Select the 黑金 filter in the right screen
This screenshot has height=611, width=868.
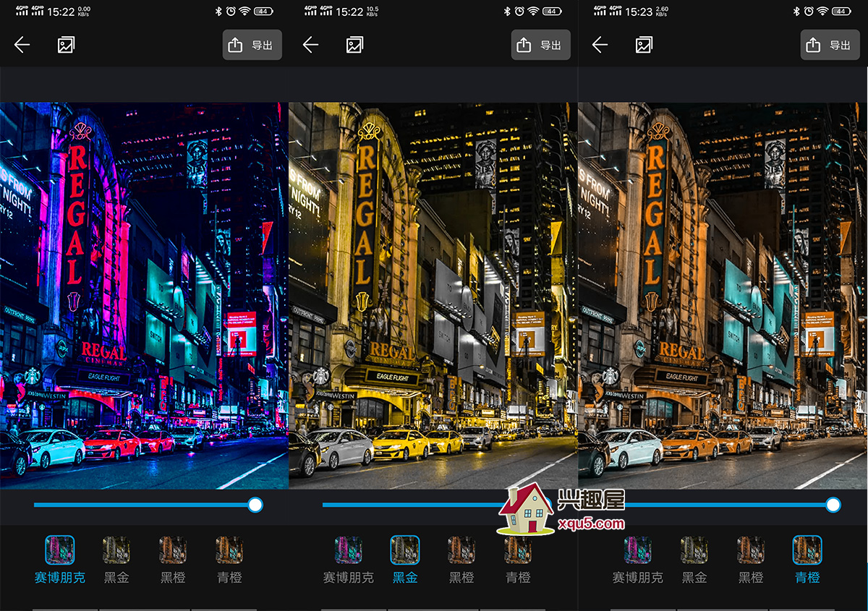tap(694, 560)
